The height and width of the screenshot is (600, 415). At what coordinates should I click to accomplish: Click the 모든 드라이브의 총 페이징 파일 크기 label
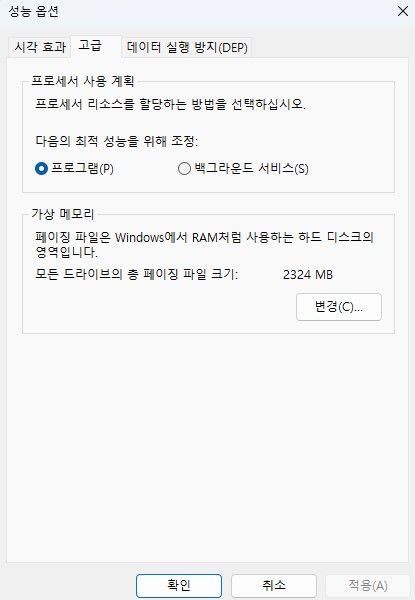tap(136, 274)
